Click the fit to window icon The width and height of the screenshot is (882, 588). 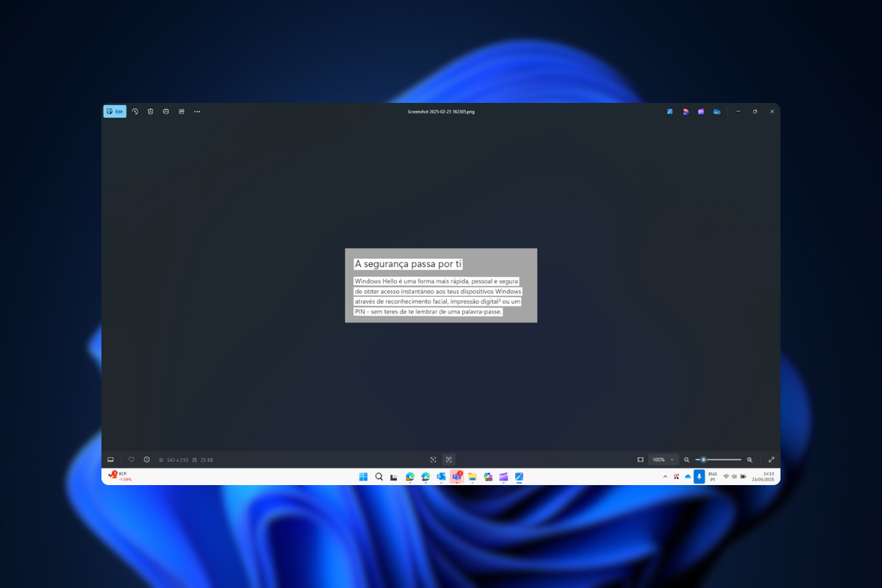pyautogui.click(x=640, y=459)
